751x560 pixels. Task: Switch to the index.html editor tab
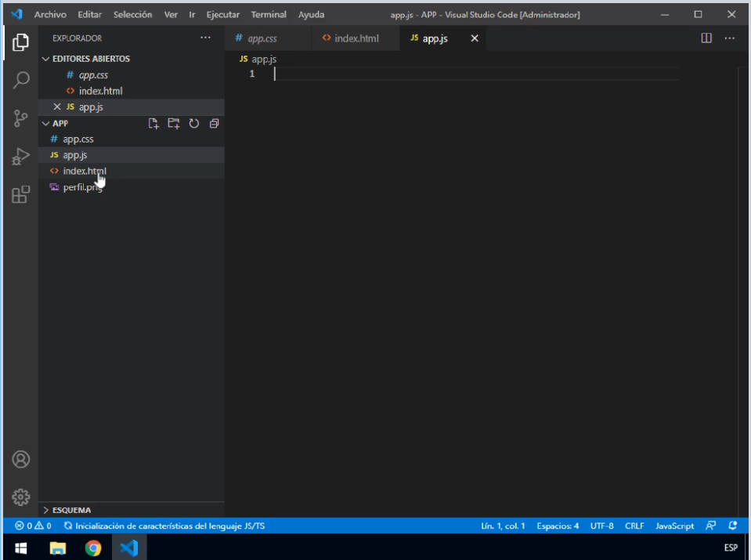[x=356, y=38]
